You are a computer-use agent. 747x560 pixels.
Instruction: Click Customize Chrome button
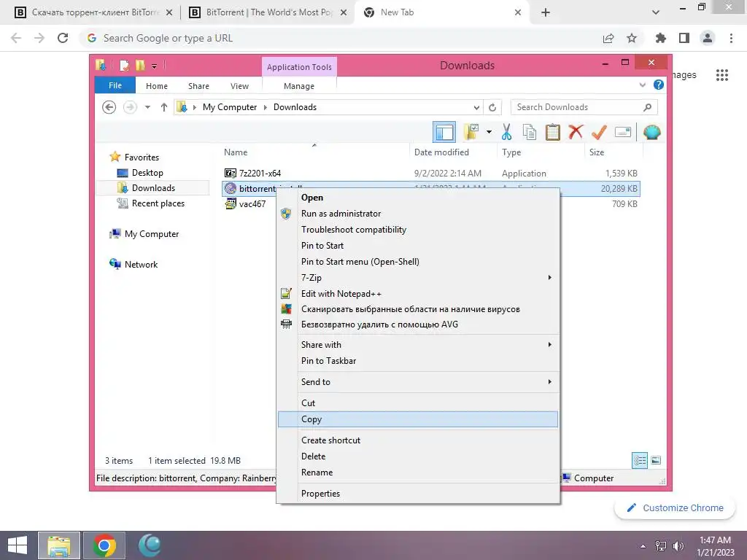675,507
